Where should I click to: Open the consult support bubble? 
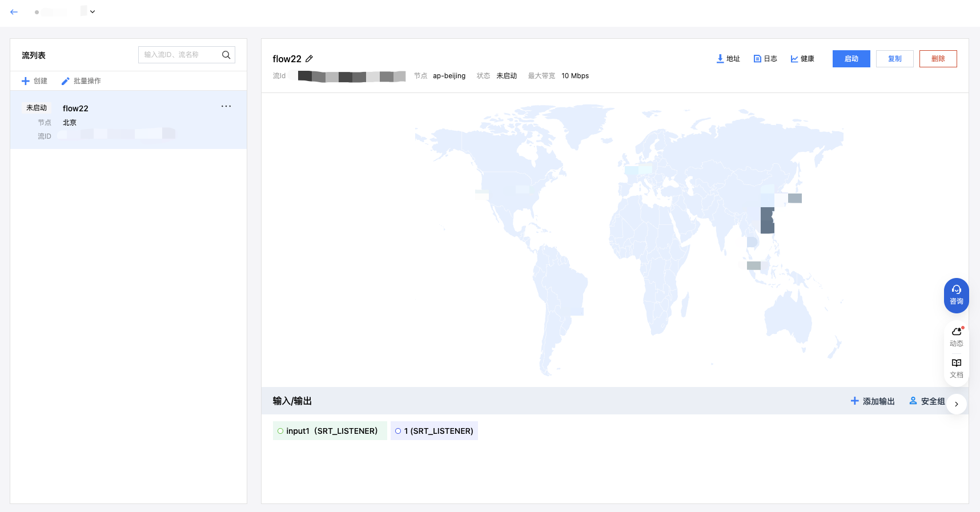click(956, 295)
